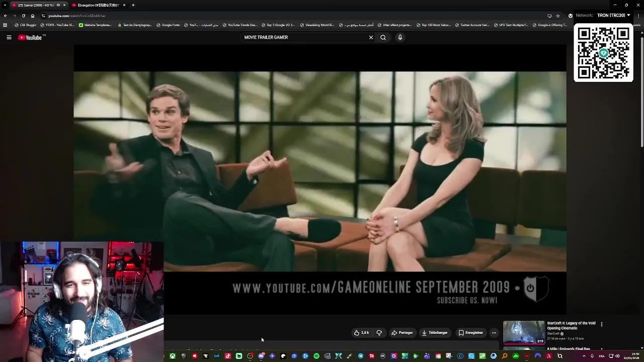The height and width of the screenshot is (362, 644).
Task: Open the Google Fonts bookmark
Action: point(168,25)
